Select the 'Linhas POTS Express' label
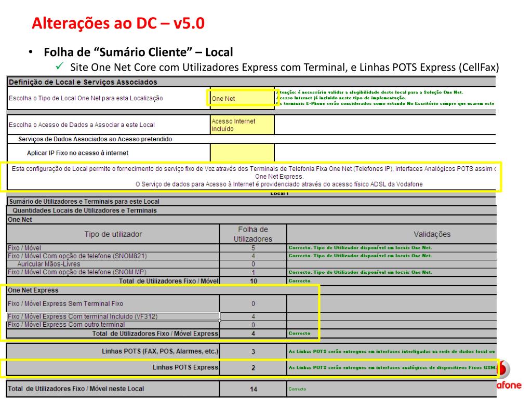The width and height of the screenshot is (532, 399). [x=185, y=367]
